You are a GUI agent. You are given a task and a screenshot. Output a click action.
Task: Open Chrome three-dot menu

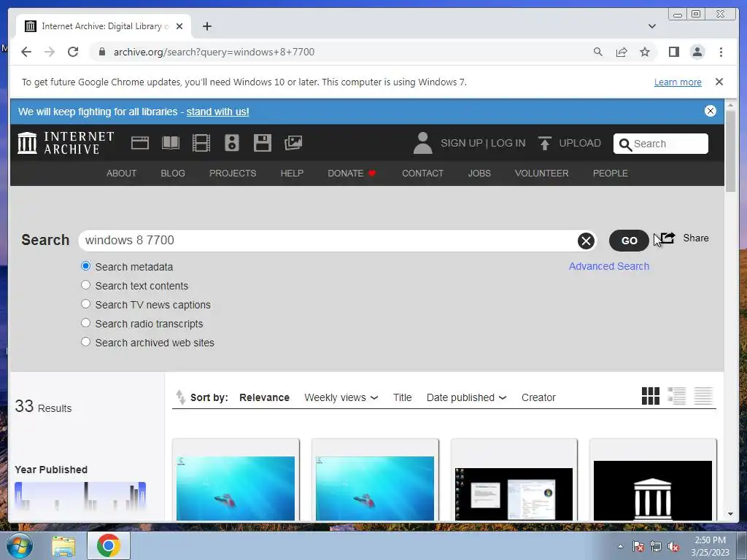click(721, 52)
